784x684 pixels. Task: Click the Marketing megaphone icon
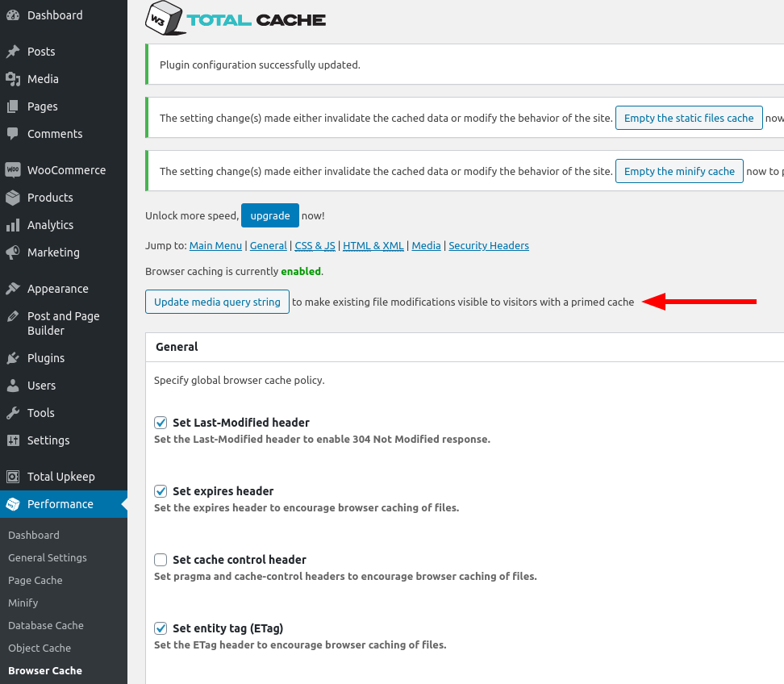13,252
